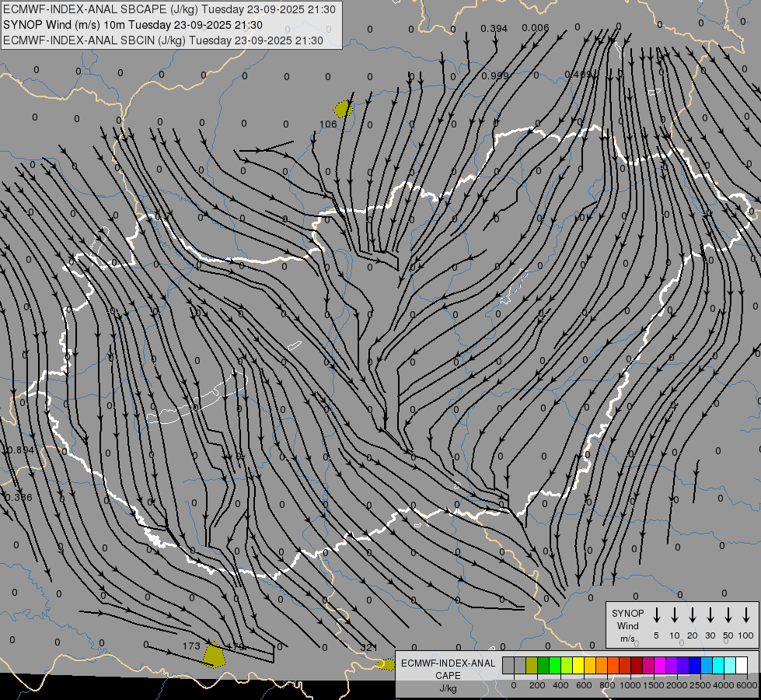Viewport: 761px width, 700px height.
Task: Click the 30 m/s arrow in SYNOP Wind legend
Action: point(710,615)
